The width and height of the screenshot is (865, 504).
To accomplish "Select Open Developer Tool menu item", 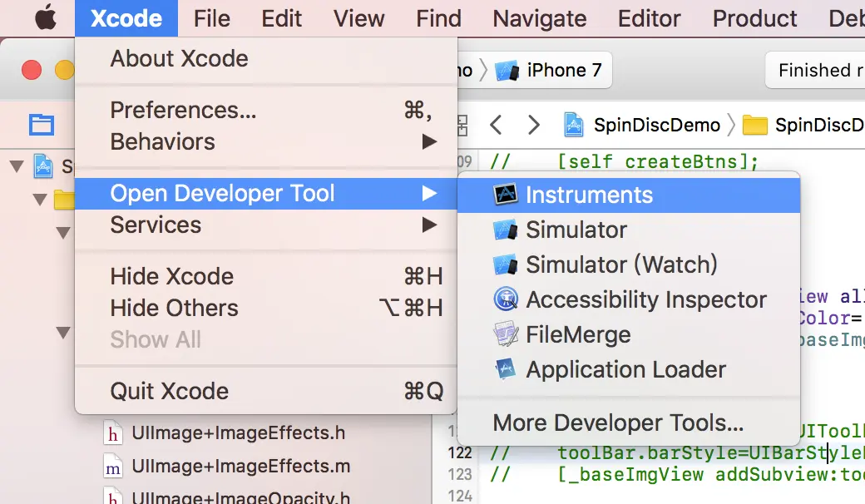I will pyautogui.click(x=266, y=194).
